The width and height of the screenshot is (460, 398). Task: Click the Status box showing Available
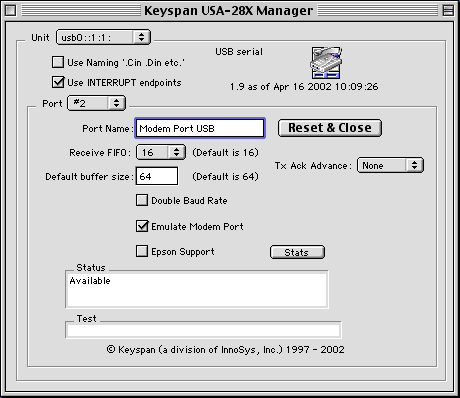[197, 289]
